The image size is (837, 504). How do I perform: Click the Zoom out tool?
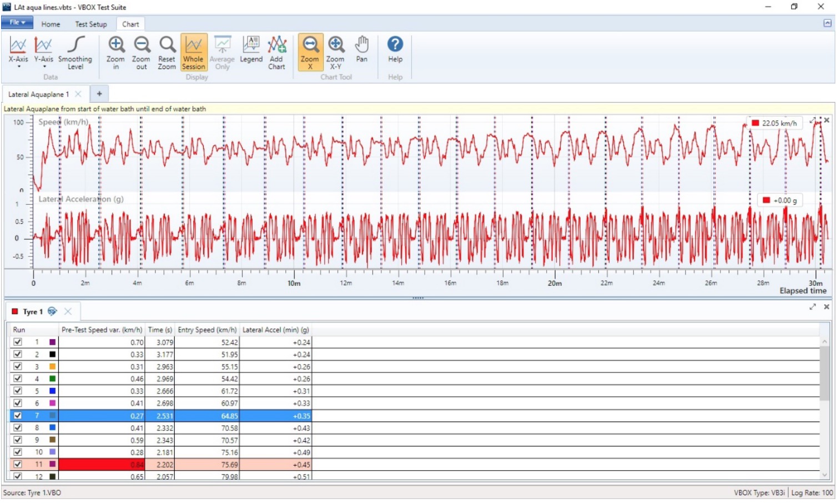[x=141, y=52]
